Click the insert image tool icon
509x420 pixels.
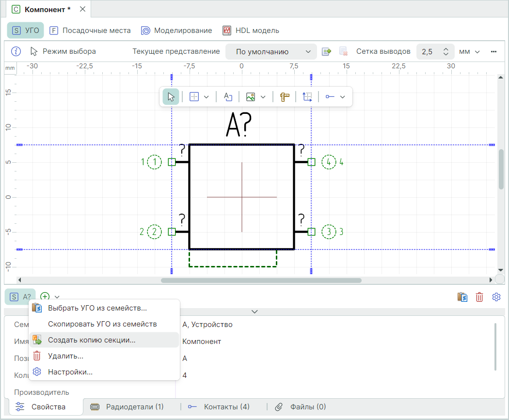pos(251,97)
